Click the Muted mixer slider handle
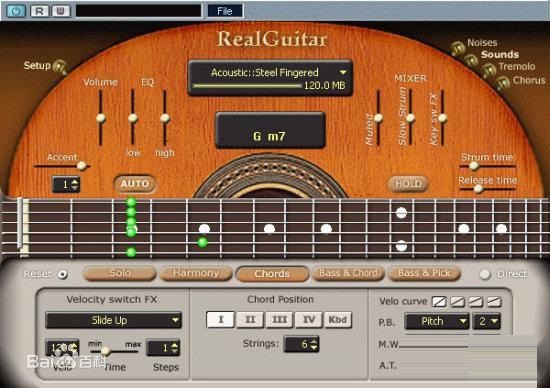 coord(378,119)
